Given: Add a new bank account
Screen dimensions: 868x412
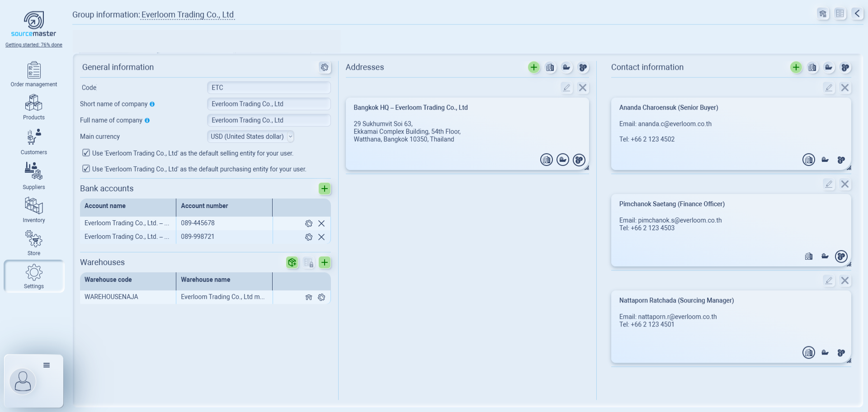Looking at the screenshot, I should pyautogui.click(x=325, y=189).
